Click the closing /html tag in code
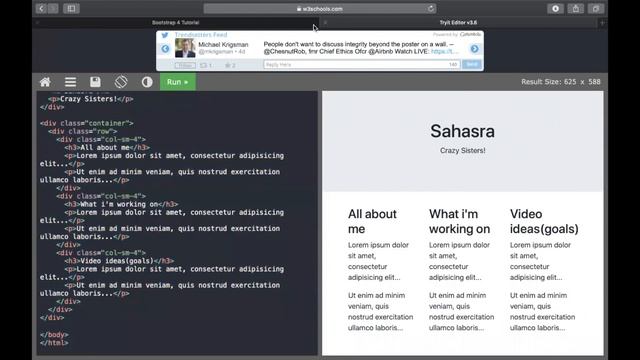640x360 pixels. click(54, 343)
